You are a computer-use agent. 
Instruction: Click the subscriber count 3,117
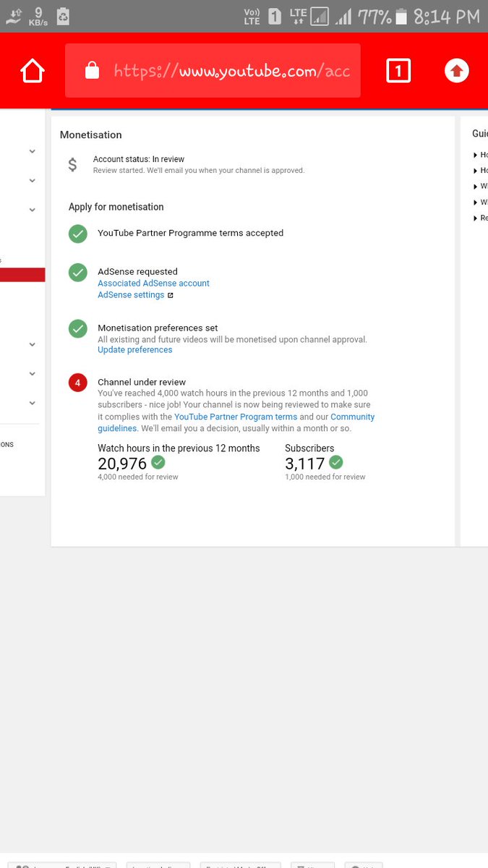tap(305, 464)
